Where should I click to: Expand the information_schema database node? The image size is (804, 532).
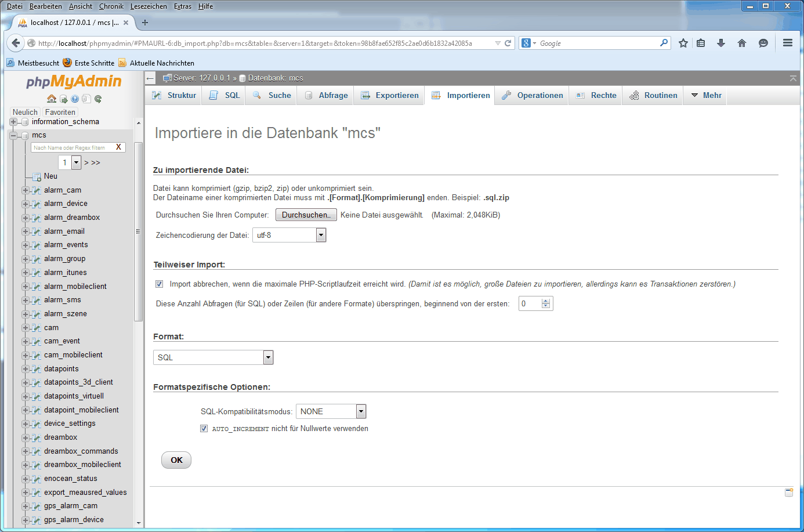coord(13,122)
